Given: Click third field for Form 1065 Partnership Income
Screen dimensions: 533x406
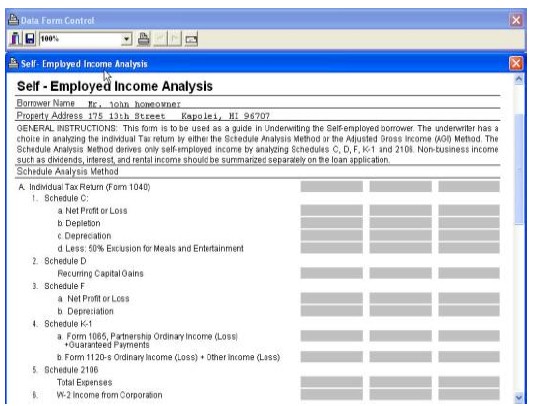Looking at the screenshot, I should 469,336.
